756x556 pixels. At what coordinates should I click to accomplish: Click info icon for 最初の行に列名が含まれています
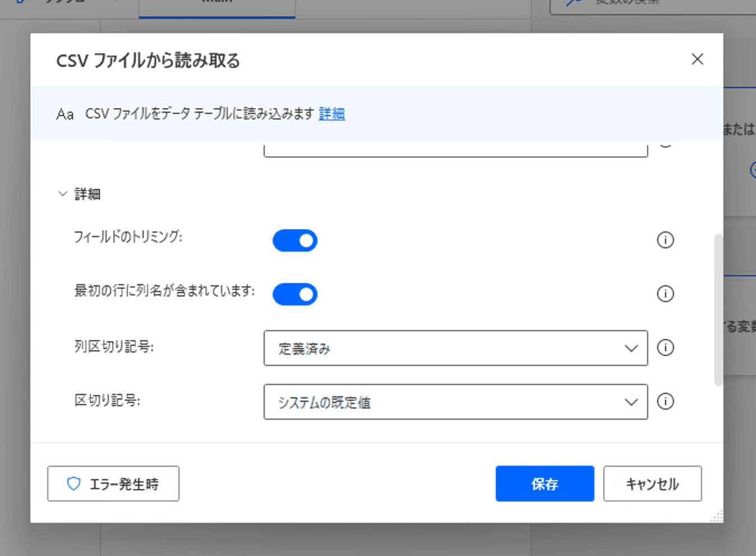(x=665, y=294)
